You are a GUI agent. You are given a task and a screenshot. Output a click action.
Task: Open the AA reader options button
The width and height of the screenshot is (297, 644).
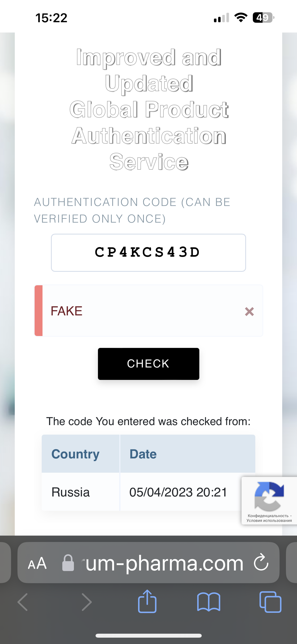(37, 563)
